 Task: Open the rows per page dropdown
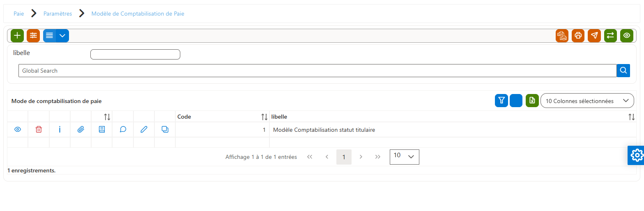coord(405,157)
